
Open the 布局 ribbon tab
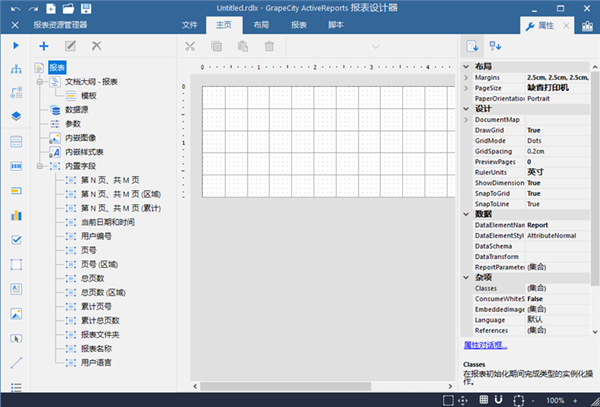click(x=261, y=24)
